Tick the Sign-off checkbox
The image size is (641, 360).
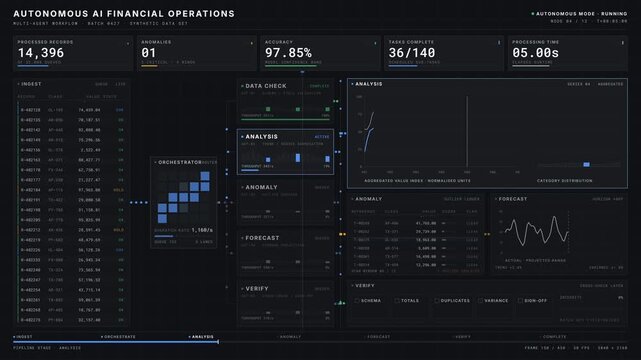[x=520, y=300]
